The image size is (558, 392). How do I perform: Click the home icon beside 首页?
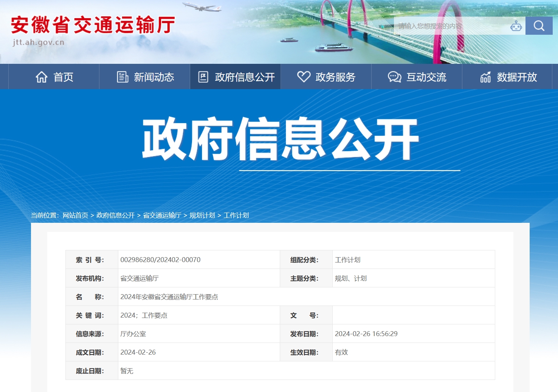click(42, 77)
